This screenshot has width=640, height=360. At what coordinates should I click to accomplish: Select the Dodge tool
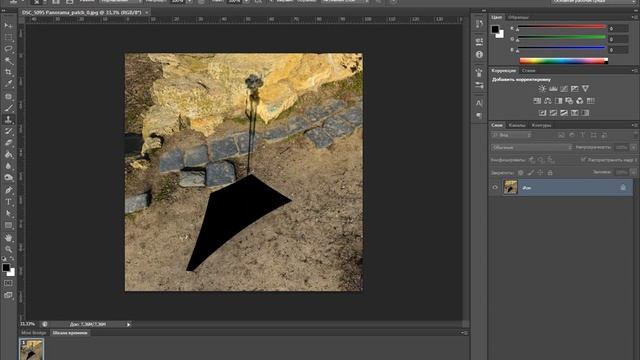[x=8, y=178]
